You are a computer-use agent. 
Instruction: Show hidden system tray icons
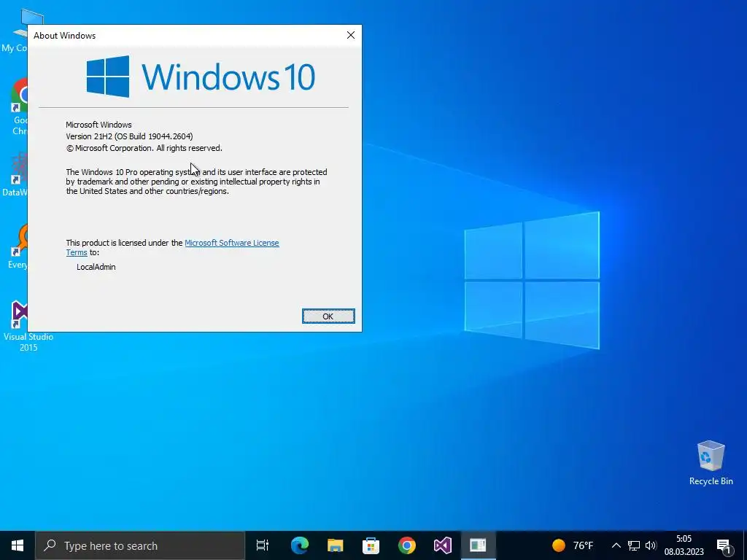tap(616, 545)
